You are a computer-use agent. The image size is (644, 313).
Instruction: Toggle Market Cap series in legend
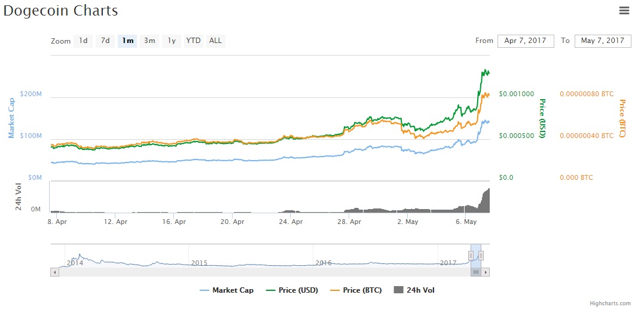[x=227, y=290]
